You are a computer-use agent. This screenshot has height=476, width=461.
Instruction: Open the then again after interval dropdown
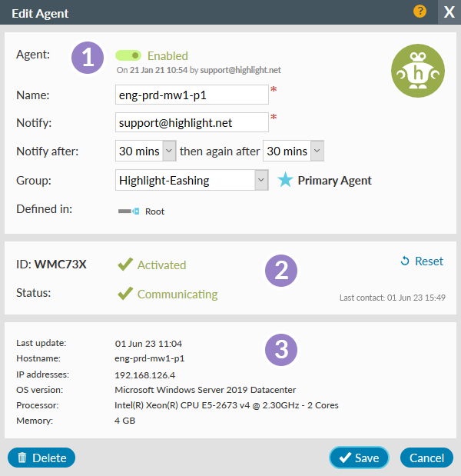click(x=294, y=151)
